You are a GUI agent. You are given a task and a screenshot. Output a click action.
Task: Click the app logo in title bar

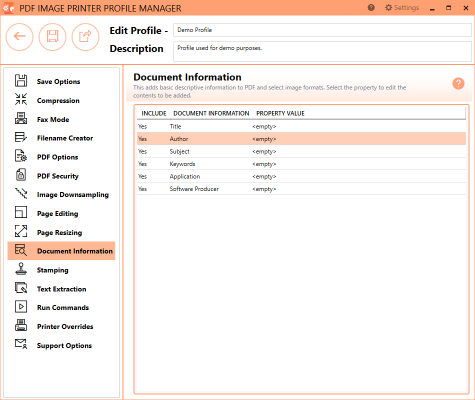tap(8, 8)
